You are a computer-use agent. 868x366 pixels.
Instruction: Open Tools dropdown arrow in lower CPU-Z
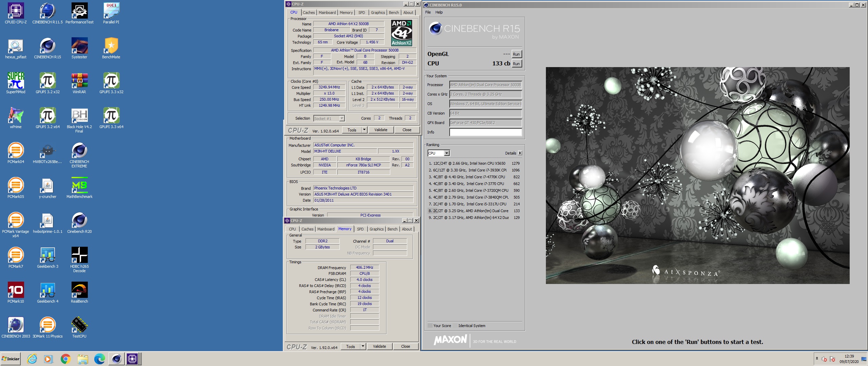[363, 346]
